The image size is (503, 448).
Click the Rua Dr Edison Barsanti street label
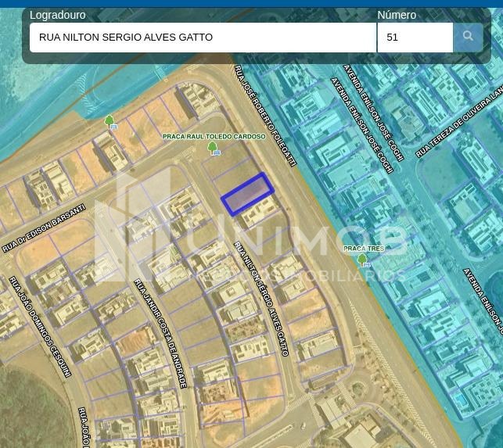(x=43, y=228)
